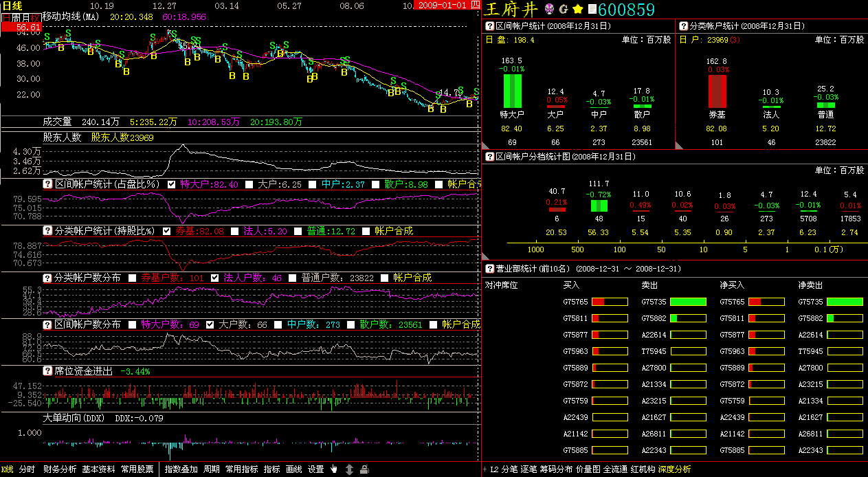Click the green 特大户 bar in 区间帐户统计
This screenshot has height=477, width=868.
[x=511, y=90]
